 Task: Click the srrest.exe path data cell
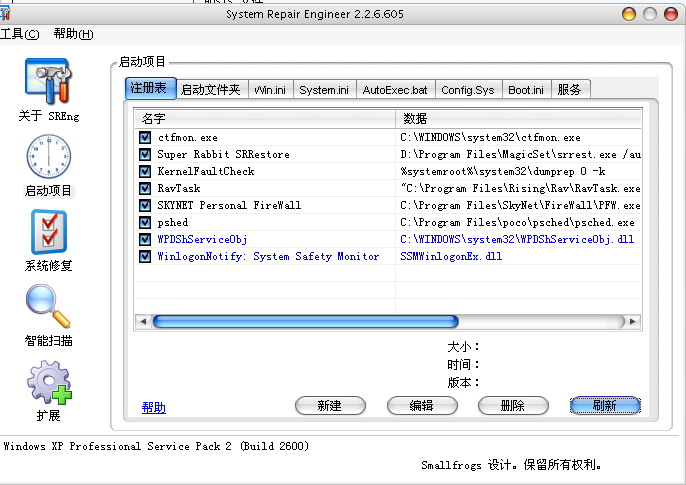(521, 154)
